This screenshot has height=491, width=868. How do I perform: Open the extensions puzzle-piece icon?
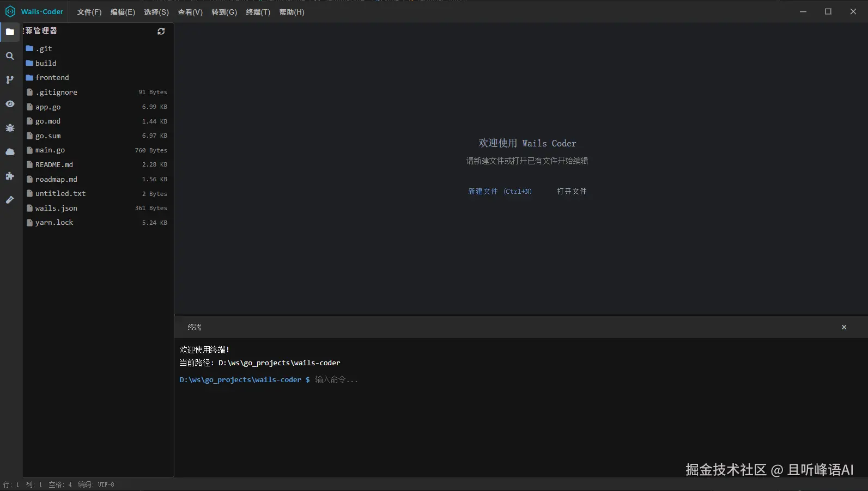click(x=10, y=176)
